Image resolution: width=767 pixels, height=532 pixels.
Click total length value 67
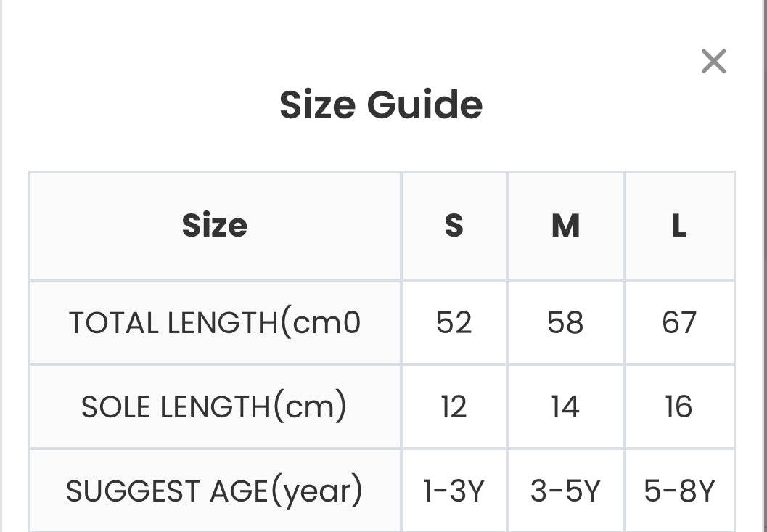[679, 322]
